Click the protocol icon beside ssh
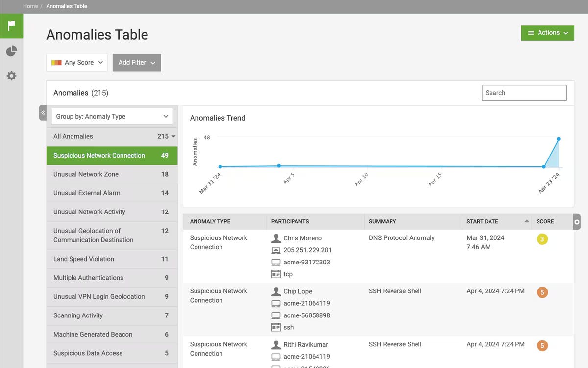This screenshot has width=588, height=368. 276,327
